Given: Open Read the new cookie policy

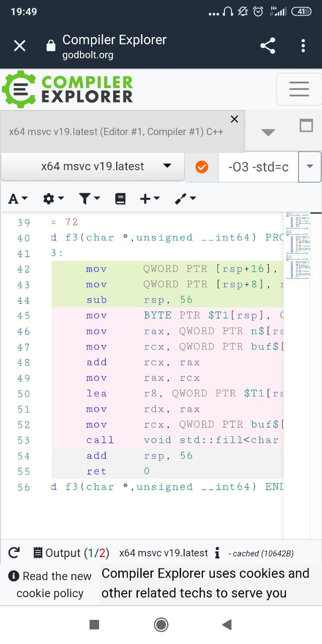Looking at the screenshot, I should click(x=50, y=585).
